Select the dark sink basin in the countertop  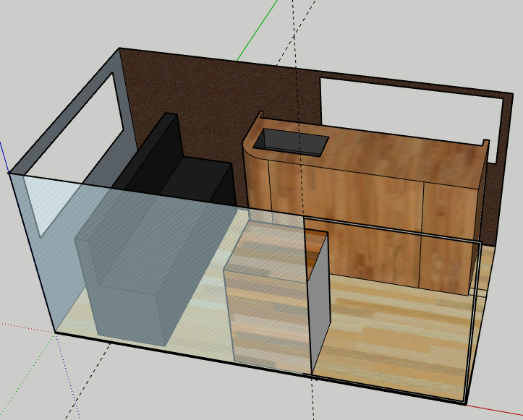click(x=291, y=142)
